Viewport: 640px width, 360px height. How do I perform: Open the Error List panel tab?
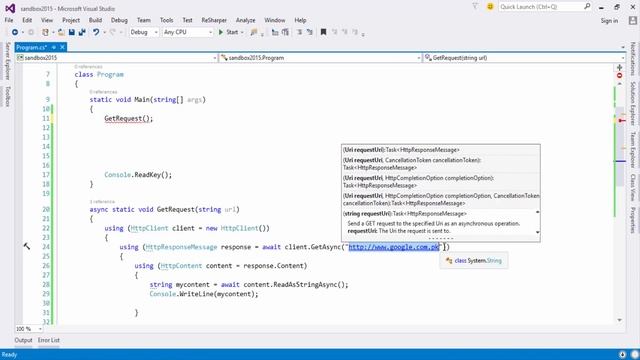point(49,340)
